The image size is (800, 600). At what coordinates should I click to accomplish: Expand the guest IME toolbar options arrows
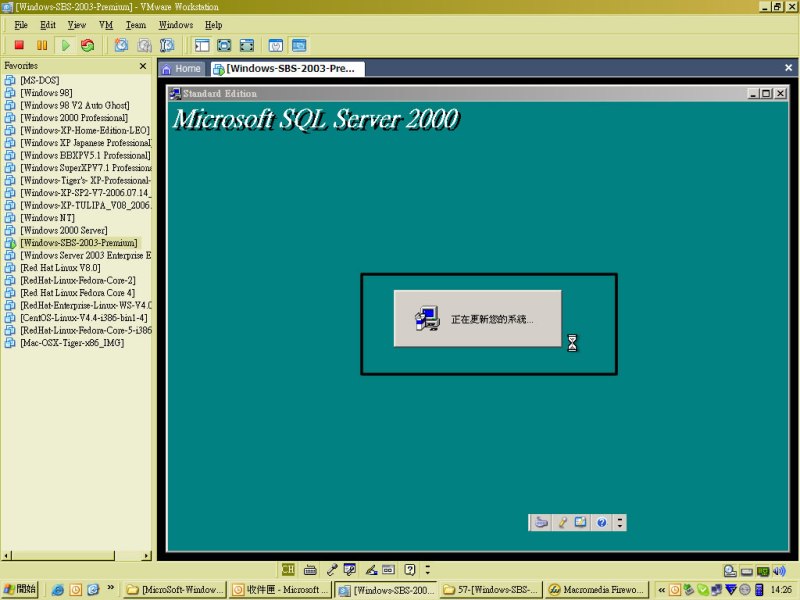pyautogui.click(x=620, y=522)
